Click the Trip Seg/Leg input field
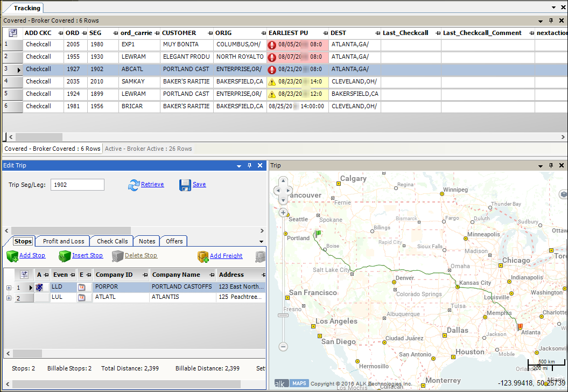This screenshot has width=568, height=392. (77, 185)
